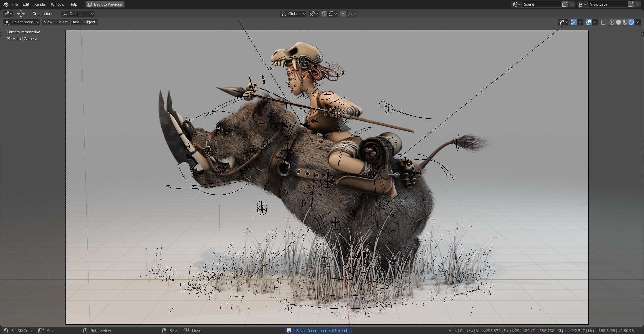Viewport: 644px width, 334px height.
Task: Click the View Layer name field
Action: point(607,4)
